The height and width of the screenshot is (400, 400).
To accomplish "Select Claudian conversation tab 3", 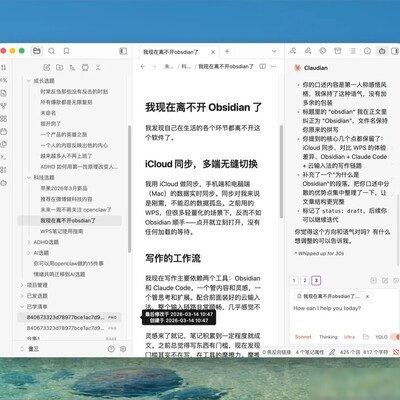I will [x=316, y=281].
